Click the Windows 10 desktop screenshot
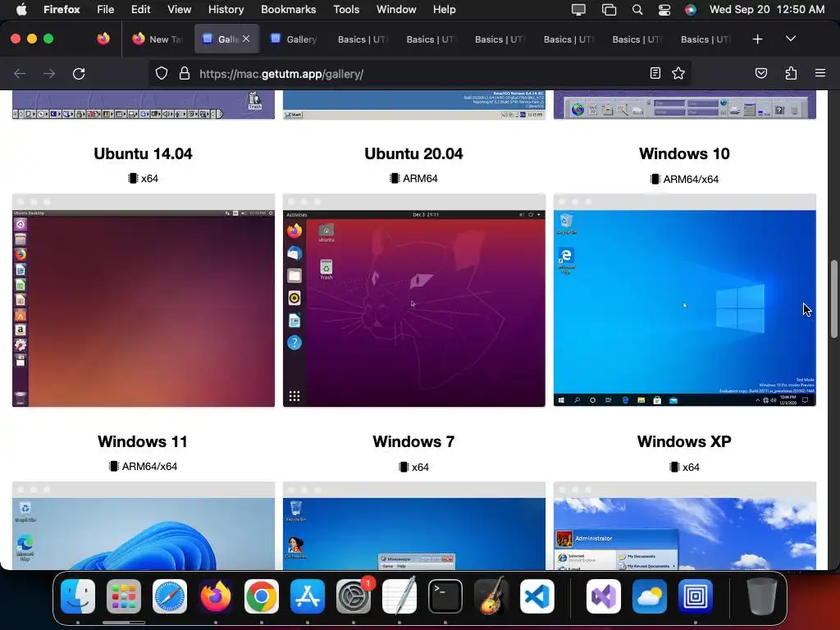This screenshot has height=630, width=840. point(685,300)
